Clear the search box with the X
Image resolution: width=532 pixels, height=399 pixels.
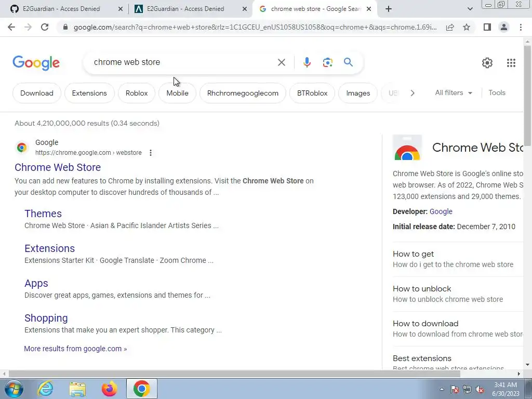pos(281,62)
